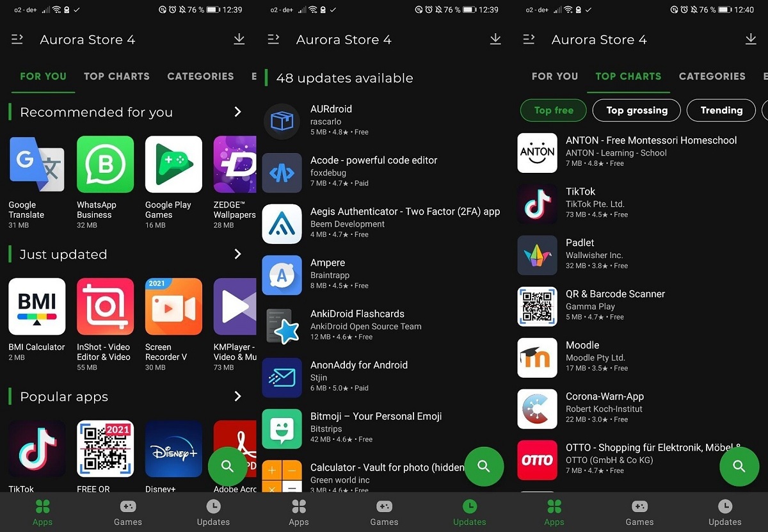Open Games tab beside the highlighted Updates tab

click(x=384, y=512)
